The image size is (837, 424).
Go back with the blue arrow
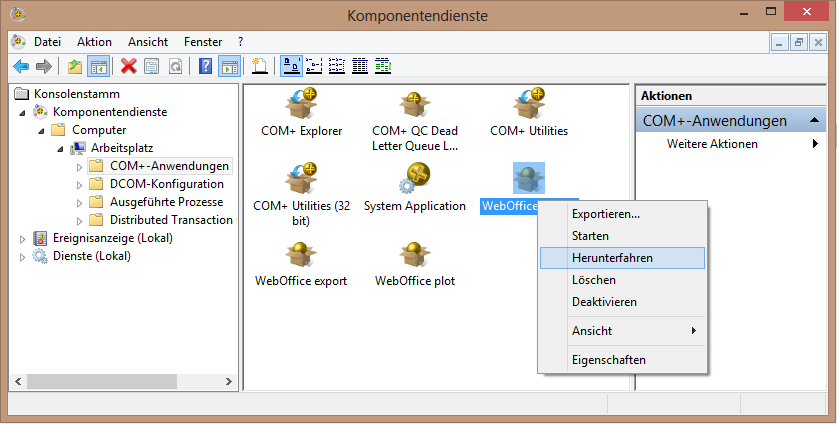click(21, 67)
